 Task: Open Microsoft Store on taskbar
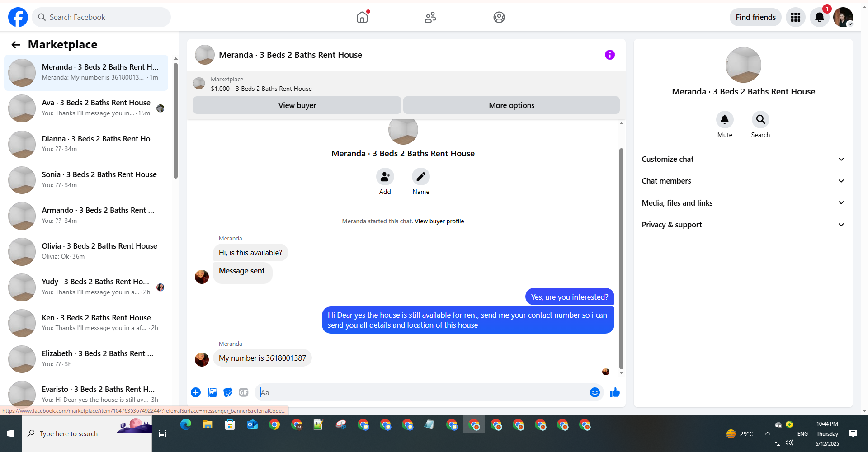tap(230, 425)
